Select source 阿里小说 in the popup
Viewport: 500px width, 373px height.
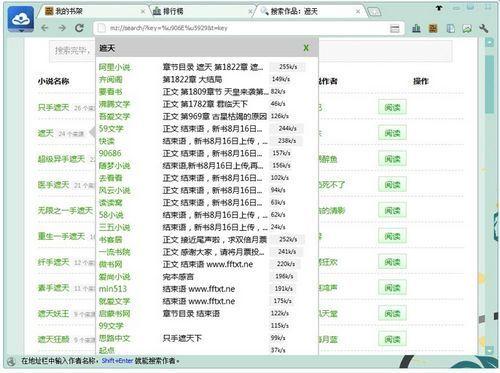(x=114, y=67)
